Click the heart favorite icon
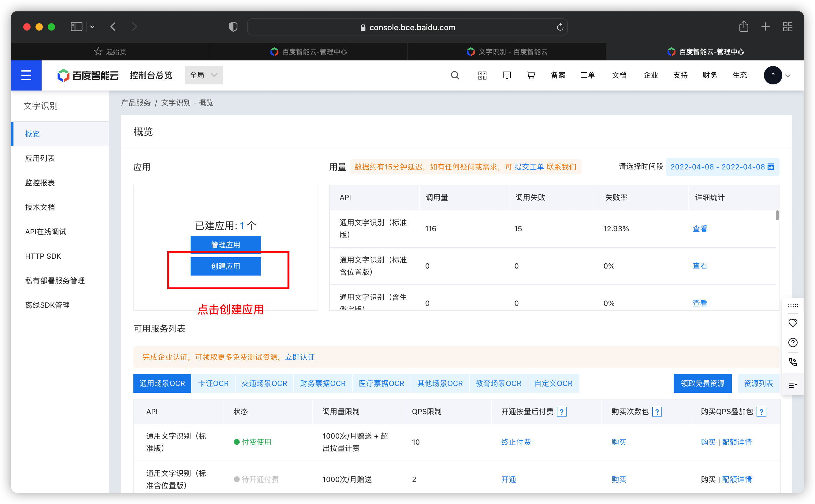815x504 pixels. (793, 323)
